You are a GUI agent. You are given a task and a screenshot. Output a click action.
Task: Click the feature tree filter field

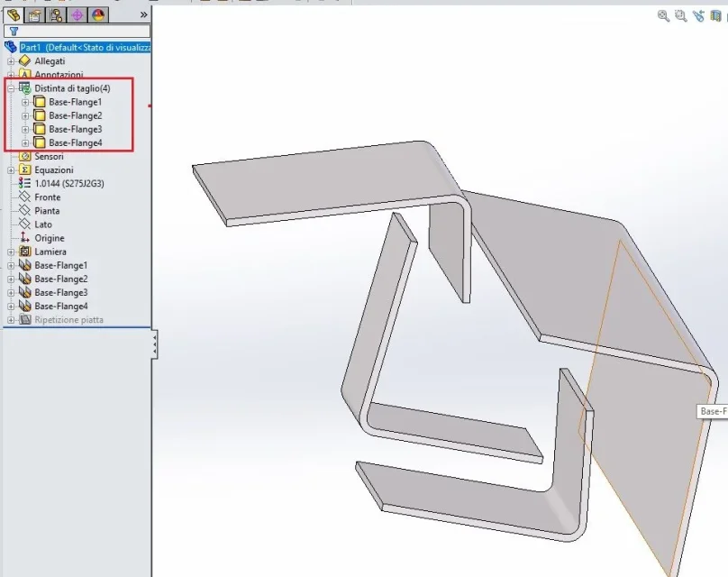77,32
